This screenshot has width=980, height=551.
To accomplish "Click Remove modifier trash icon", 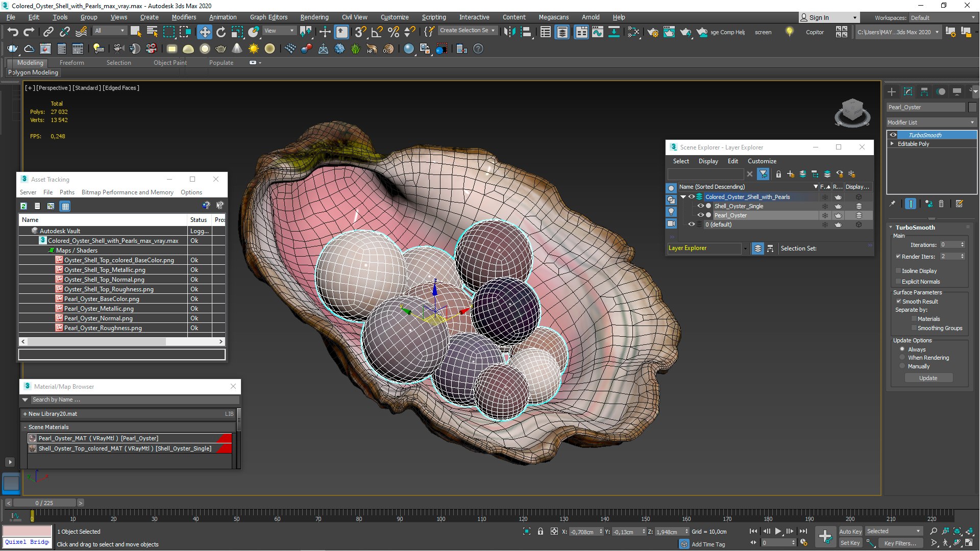I will pos(941,204).
